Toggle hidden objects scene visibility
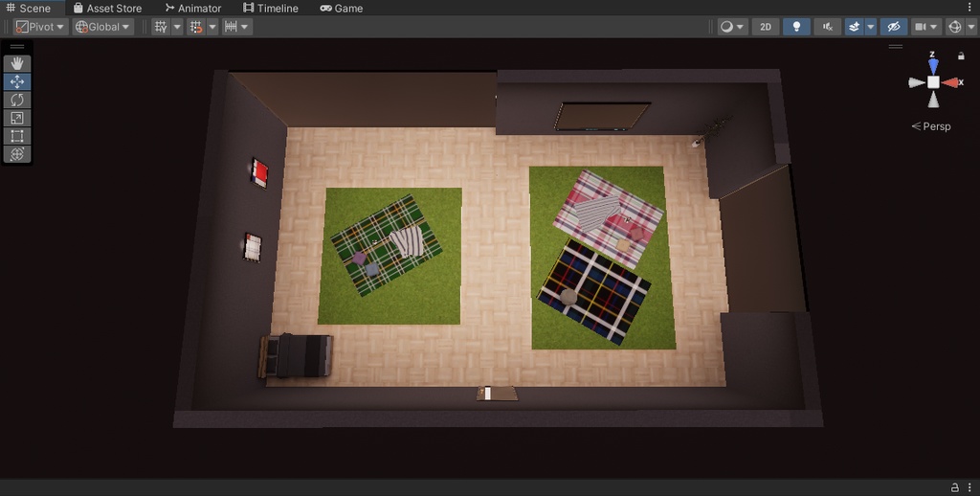Image resolution: width=980 pixels, height=496 pixels. [x=894, y=27]
